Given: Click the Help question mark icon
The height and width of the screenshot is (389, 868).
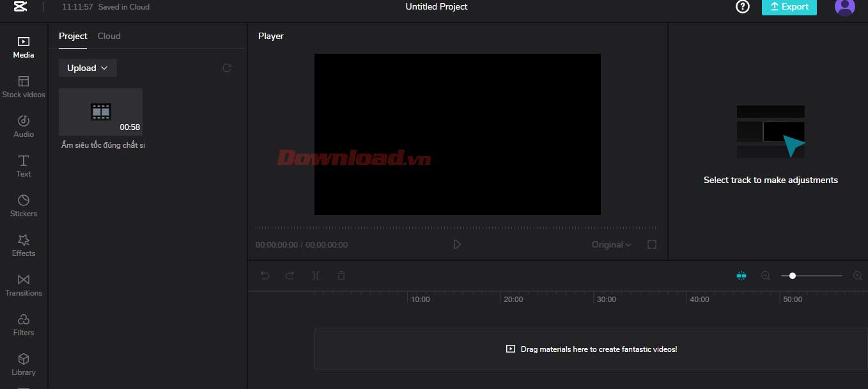Looking at the screenshot, I should (742, 7).
